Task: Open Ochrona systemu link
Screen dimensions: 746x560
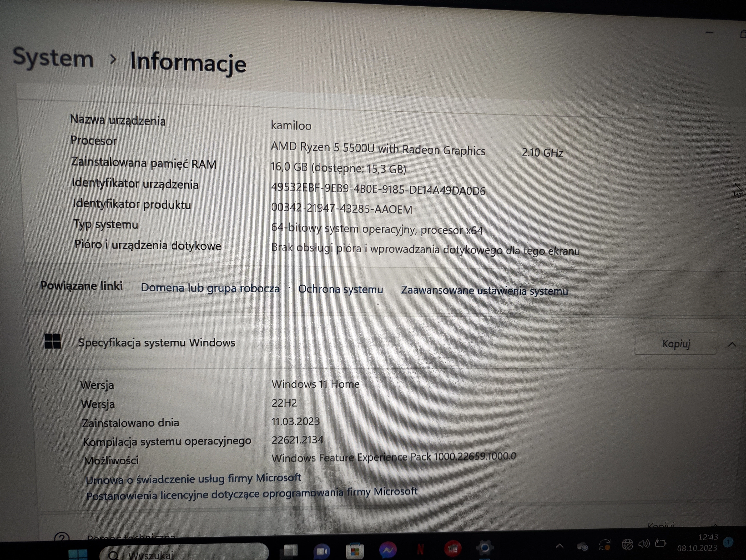Action: point(341,289)
